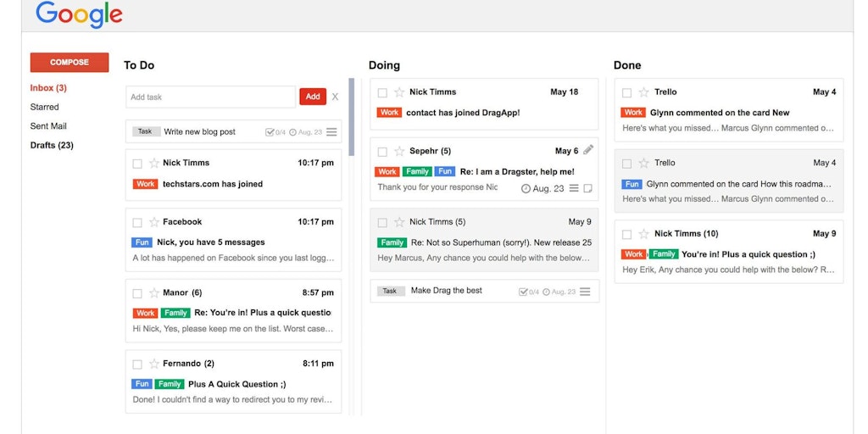This screenshot has width=868, height=434.
Task: Select checkbox for the Facebook email
Action: 137,223
